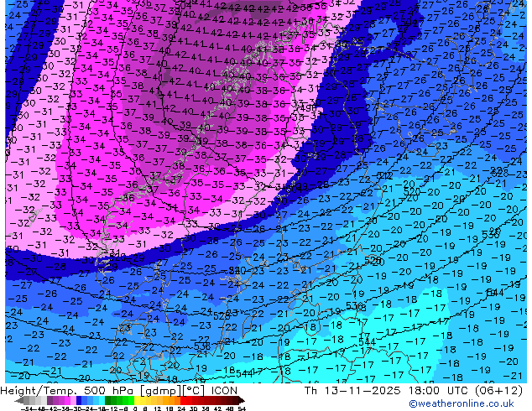Click the 'Height/Temp. 500 hPa' map title

tap(68, 390)
